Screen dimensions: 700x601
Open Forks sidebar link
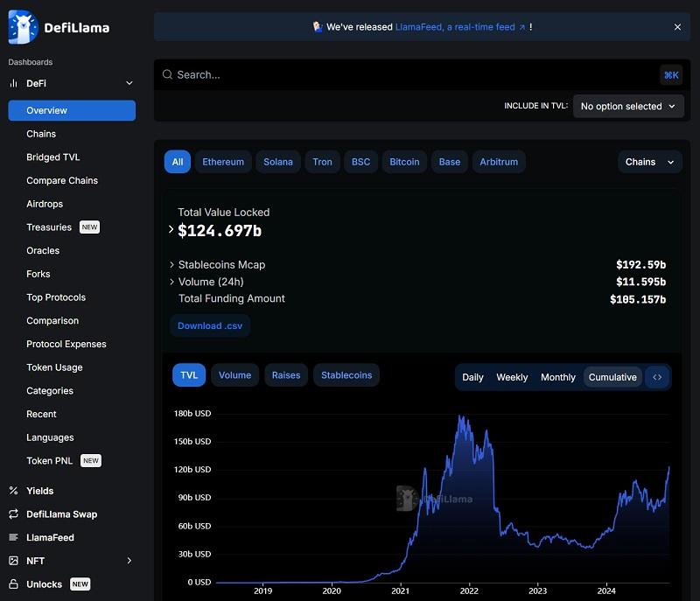point(38,274)
